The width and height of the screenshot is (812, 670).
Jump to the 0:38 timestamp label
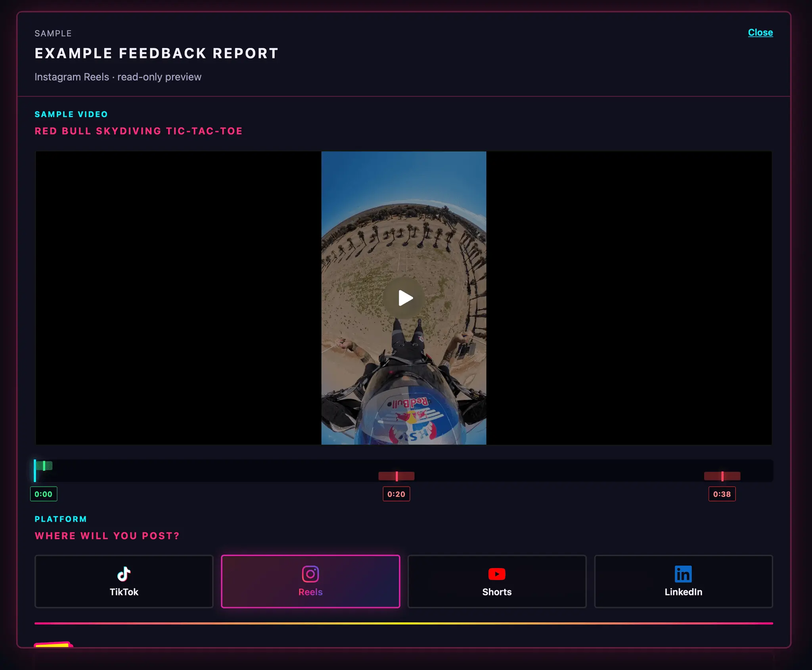(x=722, y=494)
